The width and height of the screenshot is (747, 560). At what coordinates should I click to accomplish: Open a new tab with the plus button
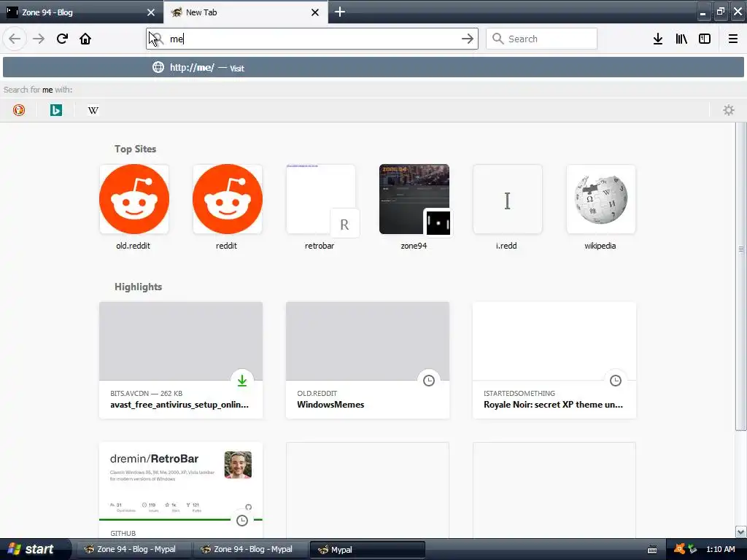coord(340,12)
